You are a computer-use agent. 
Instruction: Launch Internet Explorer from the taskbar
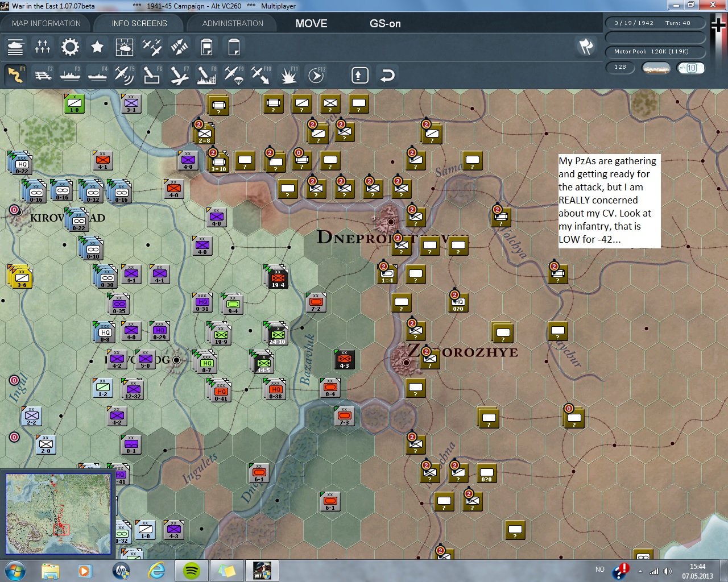click(156, 571)
